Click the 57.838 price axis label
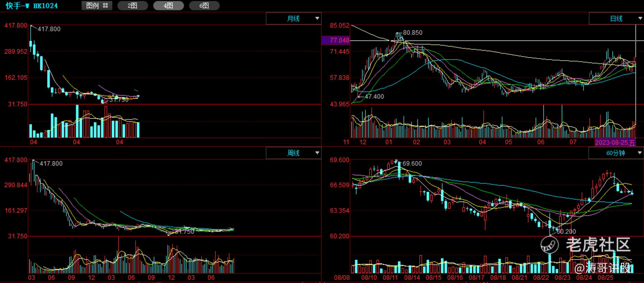 pos(340,77)
